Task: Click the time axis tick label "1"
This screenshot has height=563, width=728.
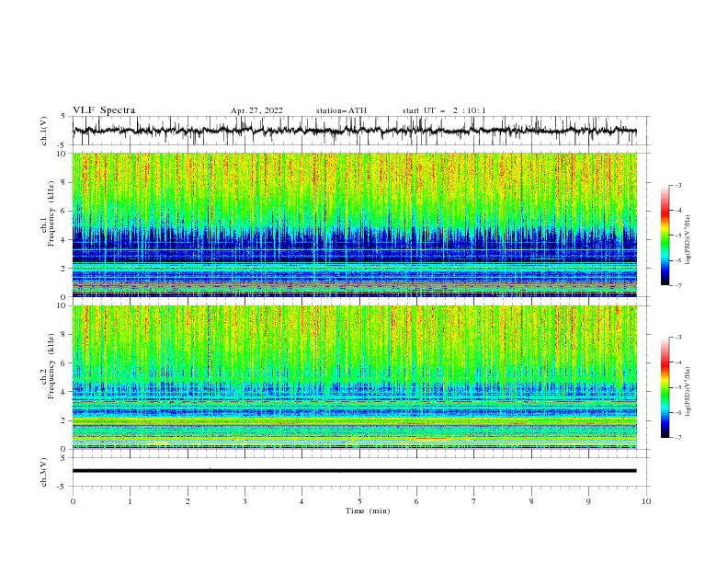Action: (130, 501)
